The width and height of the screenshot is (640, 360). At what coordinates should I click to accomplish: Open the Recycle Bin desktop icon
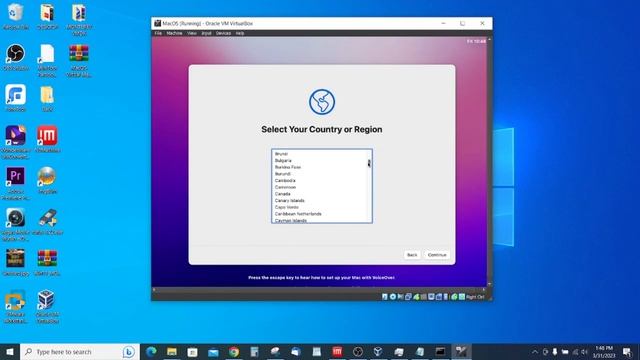pos(16,16)
